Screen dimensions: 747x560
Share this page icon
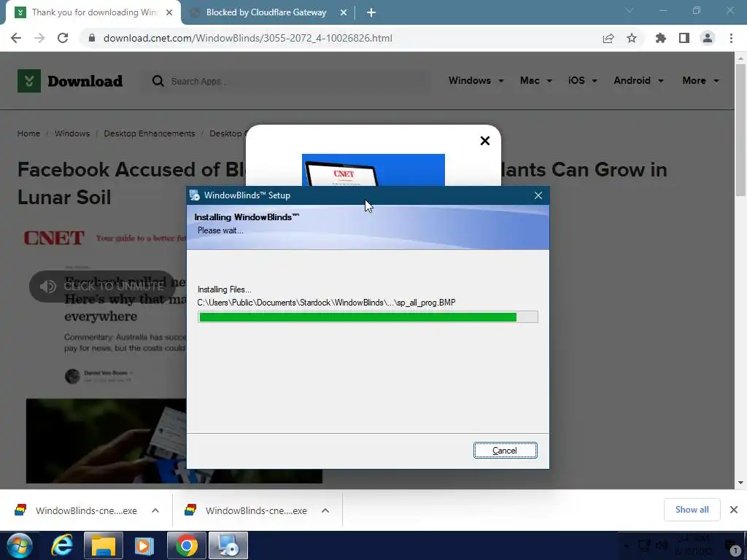pyautogui.click(x=608, y=39)
